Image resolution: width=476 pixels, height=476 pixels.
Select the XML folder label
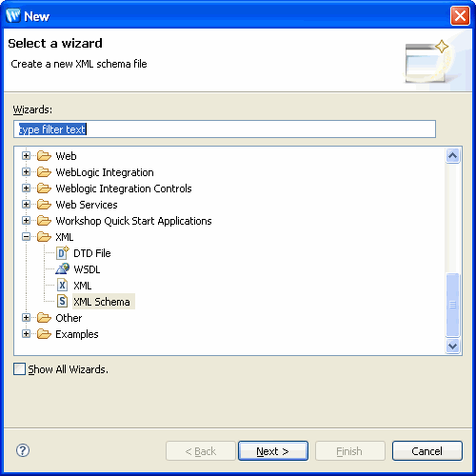pyautogui.click(x=65, y=237)
